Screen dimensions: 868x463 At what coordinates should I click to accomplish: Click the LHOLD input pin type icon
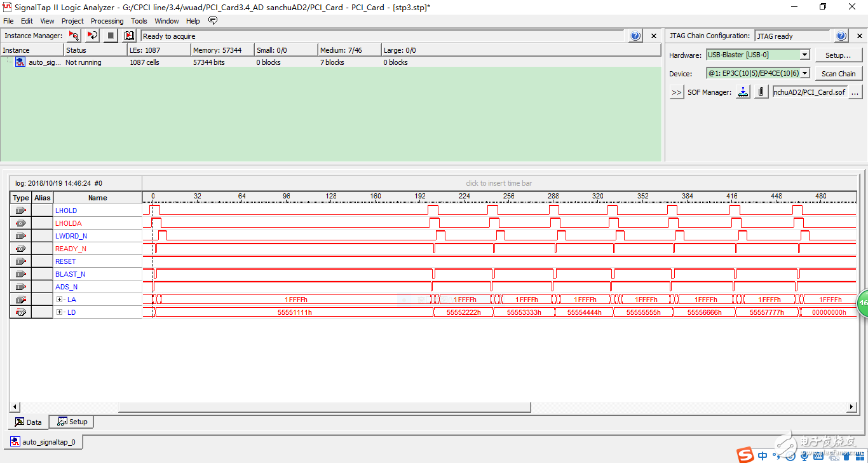21,211
